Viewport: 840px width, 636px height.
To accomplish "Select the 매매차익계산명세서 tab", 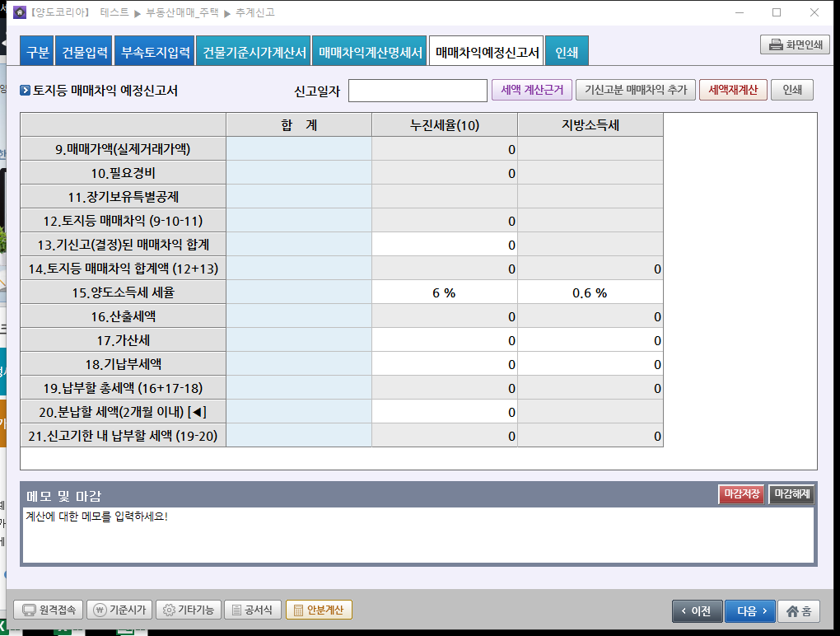I will pos(370,53).
